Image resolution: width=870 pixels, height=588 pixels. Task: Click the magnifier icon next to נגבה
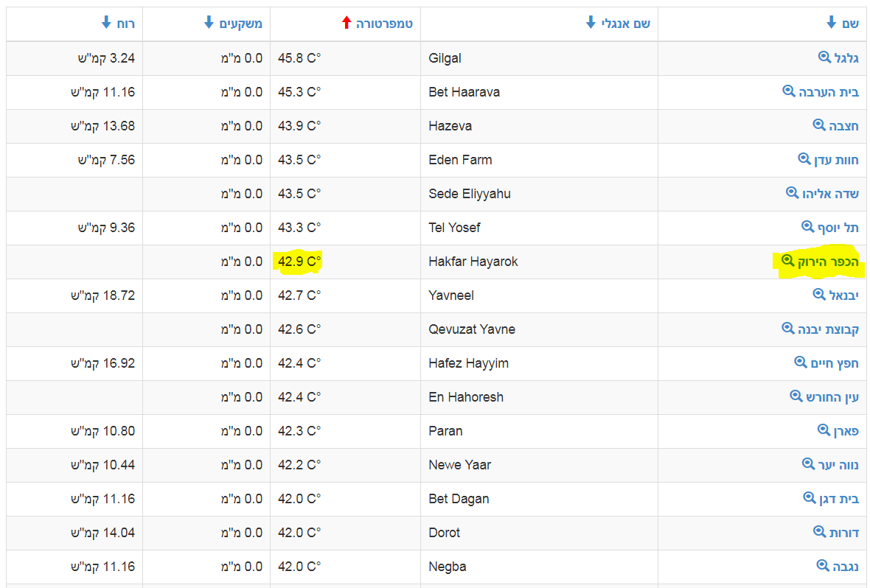coord(824,566)
